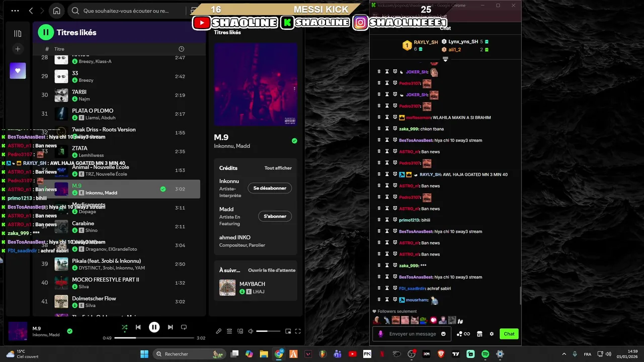Screen dimensions: 644x362
Task: Select track MOCRO FREESTYLE PART II
Action: [119, 283]
